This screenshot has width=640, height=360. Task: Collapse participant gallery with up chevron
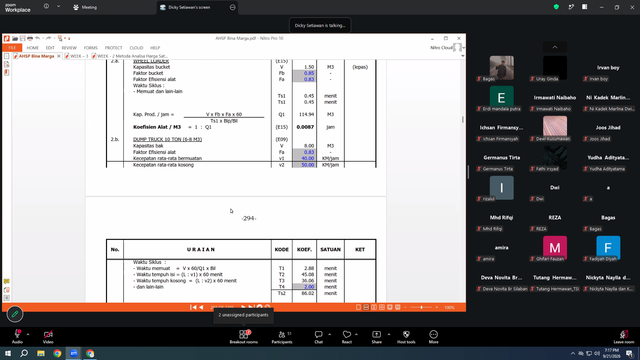555,47
